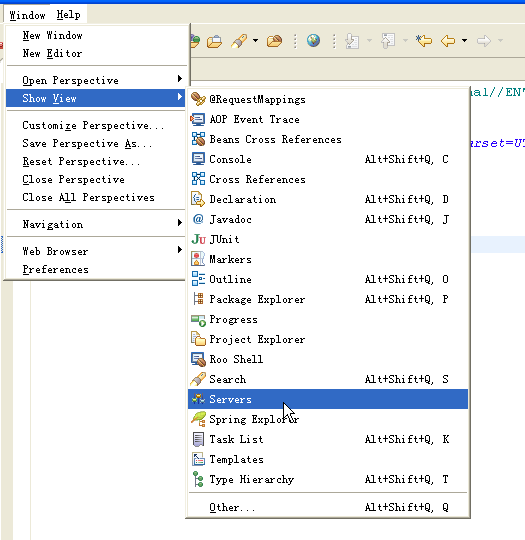Click the Alt+Shift+Q, K shortcut text
Screen dimensions: 525x540
coord(406,439)
